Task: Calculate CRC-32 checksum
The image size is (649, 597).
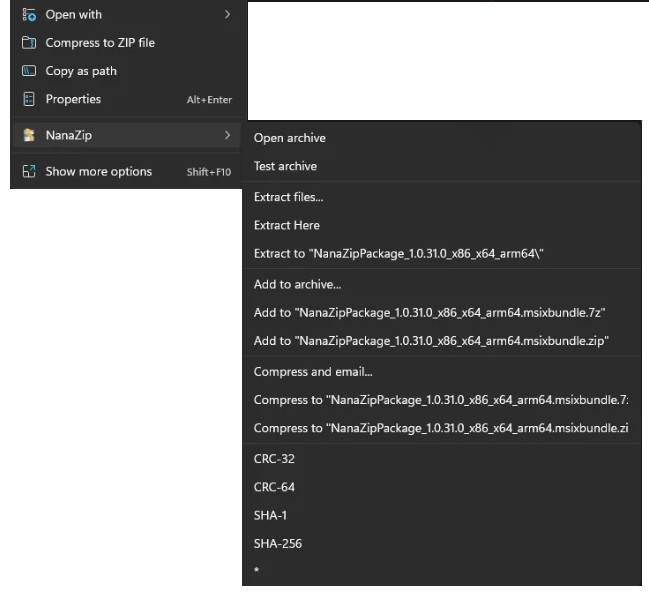Action: coord(442,459)
